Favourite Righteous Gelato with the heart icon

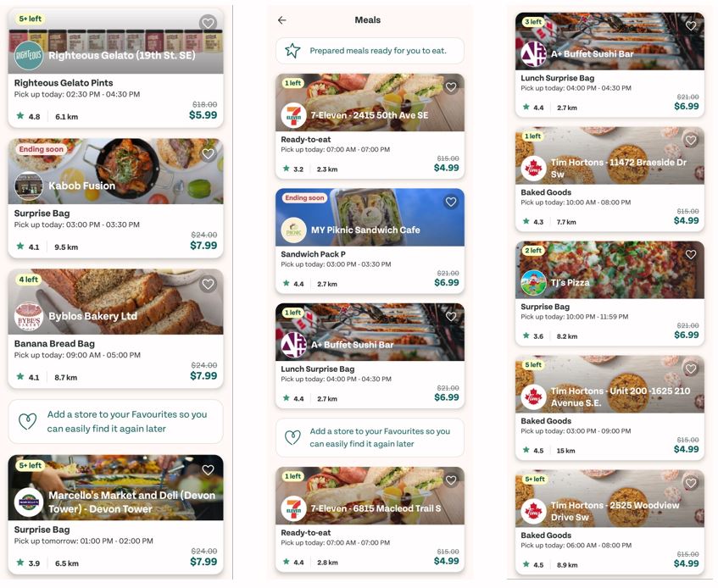tap(208, 23)
